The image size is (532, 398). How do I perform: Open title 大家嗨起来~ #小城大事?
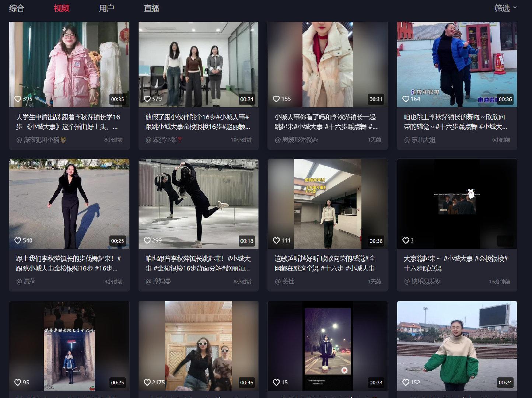(x=456, y=263)
